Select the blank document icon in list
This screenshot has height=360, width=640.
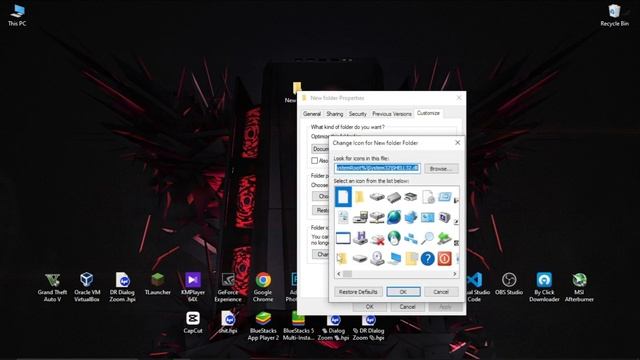(343, 197)
